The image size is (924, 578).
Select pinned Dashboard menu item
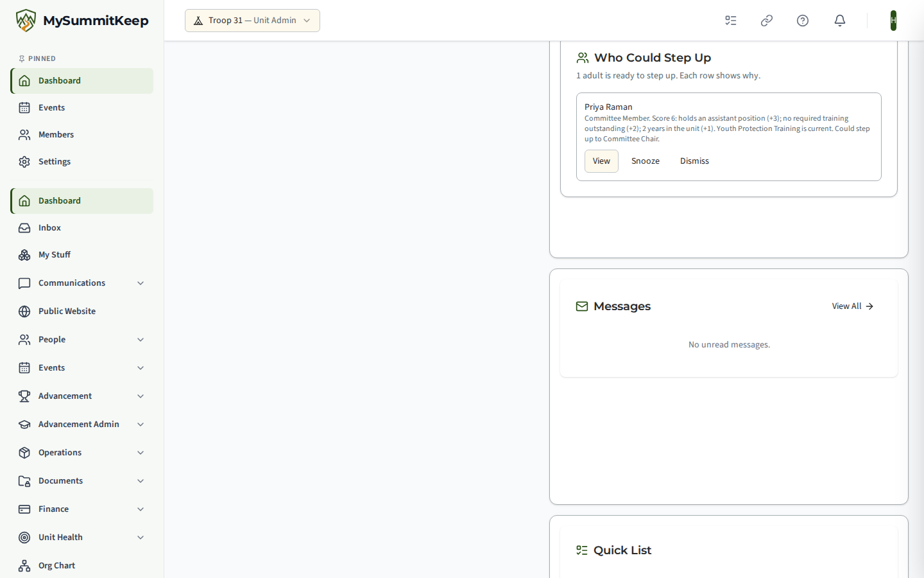(x=81, y=81)
